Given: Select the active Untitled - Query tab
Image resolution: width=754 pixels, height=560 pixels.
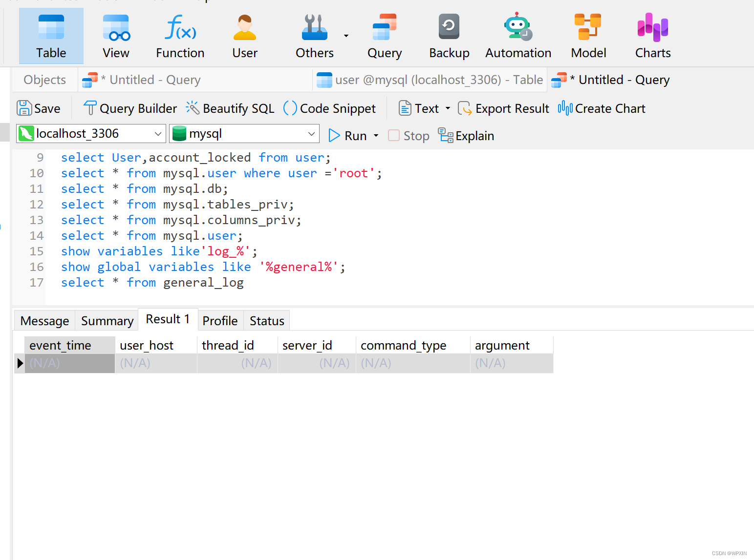Looking at the screenshot, I should (611, 80).
